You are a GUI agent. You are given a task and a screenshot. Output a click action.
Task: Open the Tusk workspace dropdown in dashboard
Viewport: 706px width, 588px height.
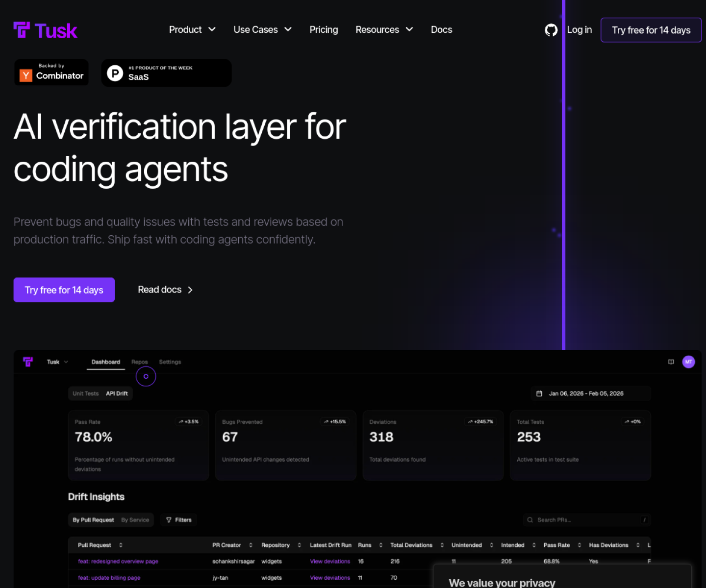click(57, 362)
